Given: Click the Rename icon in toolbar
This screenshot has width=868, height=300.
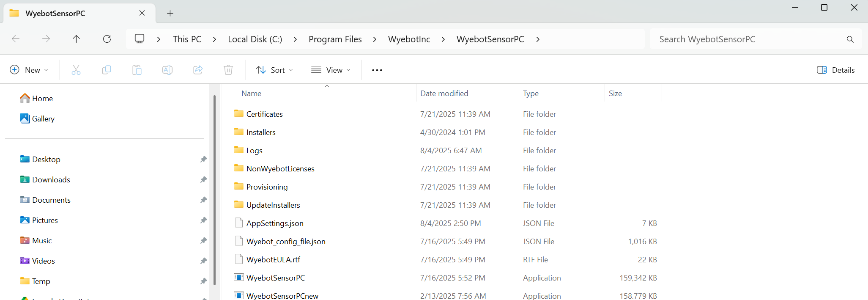Looking at the screenshot, I should 167,70.
